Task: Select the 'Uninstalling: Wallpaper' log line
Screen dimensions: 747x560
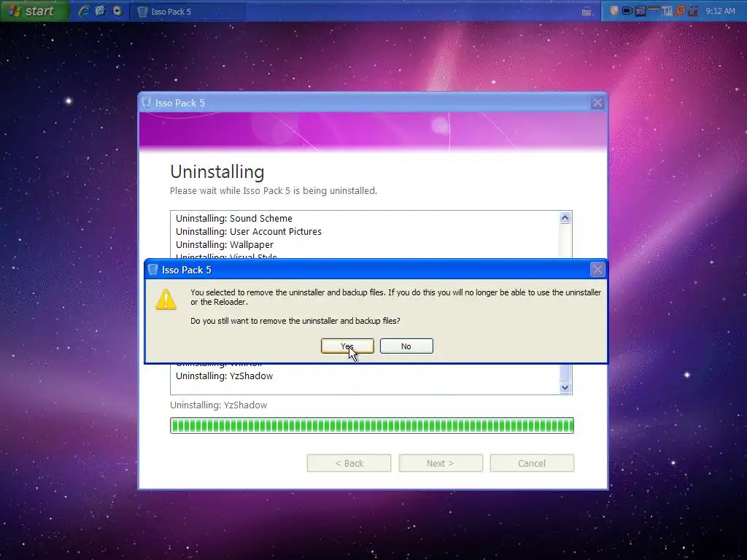Action: pyautogui.click(x=225, y=245)
